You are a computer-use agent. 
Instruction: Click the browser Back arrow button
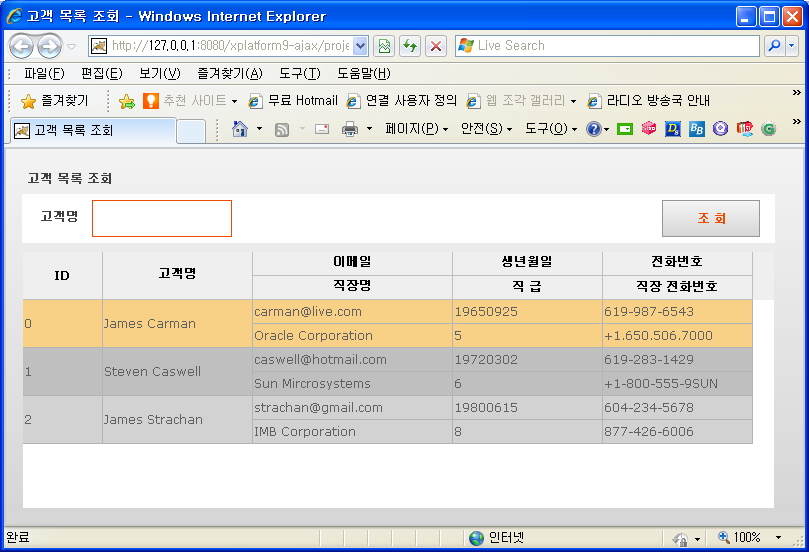point(22,46)
